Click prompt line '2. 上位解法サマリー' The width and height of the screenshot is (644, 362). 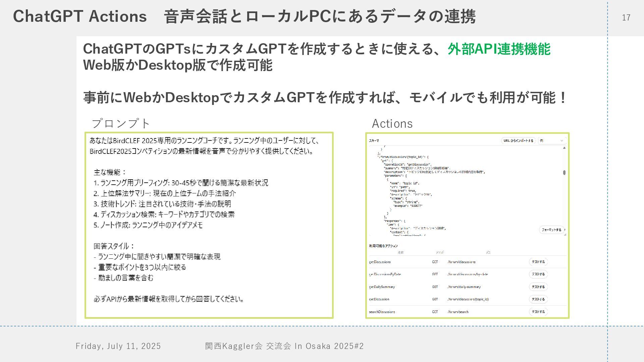[165, 193]
